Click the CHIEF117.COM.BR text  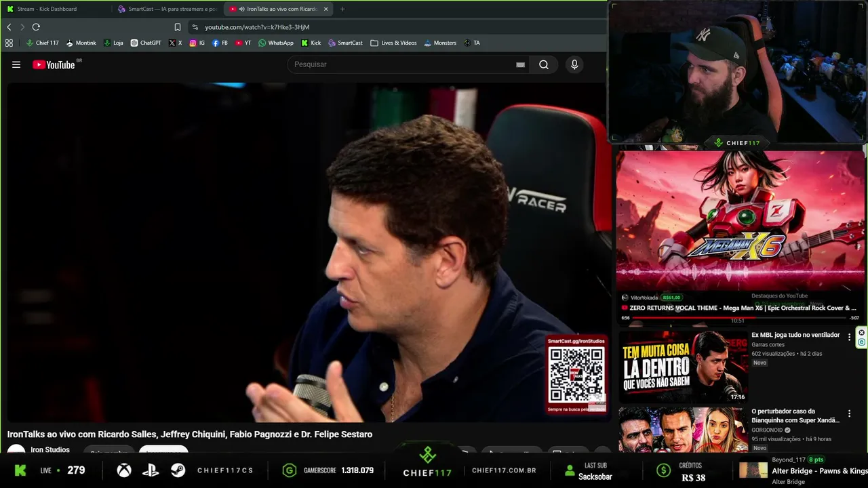[x=504, y=470]
